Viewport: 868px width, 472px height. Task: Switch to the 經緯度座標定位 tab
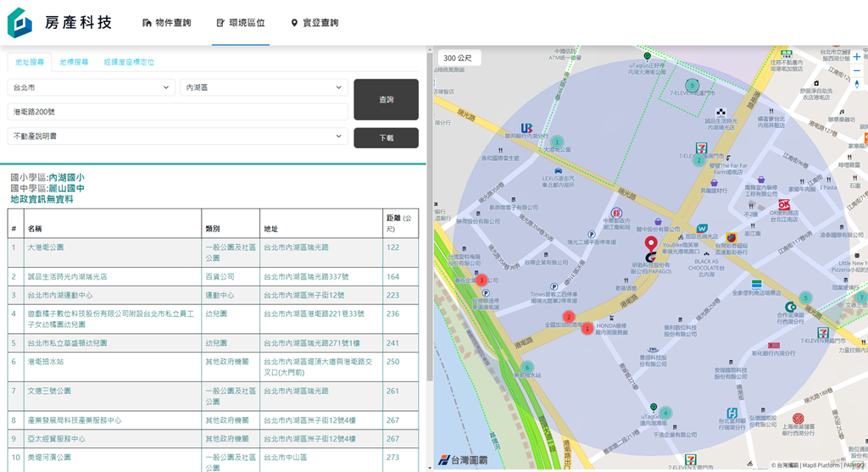point(129,62)
